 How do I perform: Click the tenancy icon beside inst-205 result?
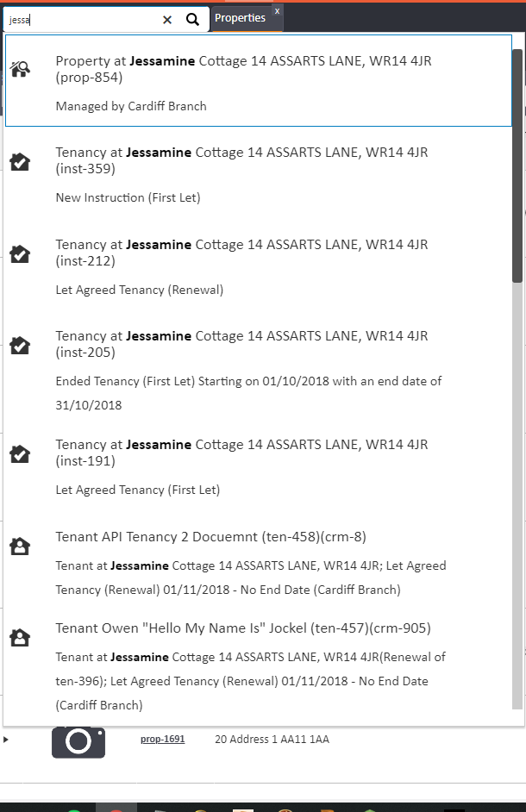tap(20, 345)
